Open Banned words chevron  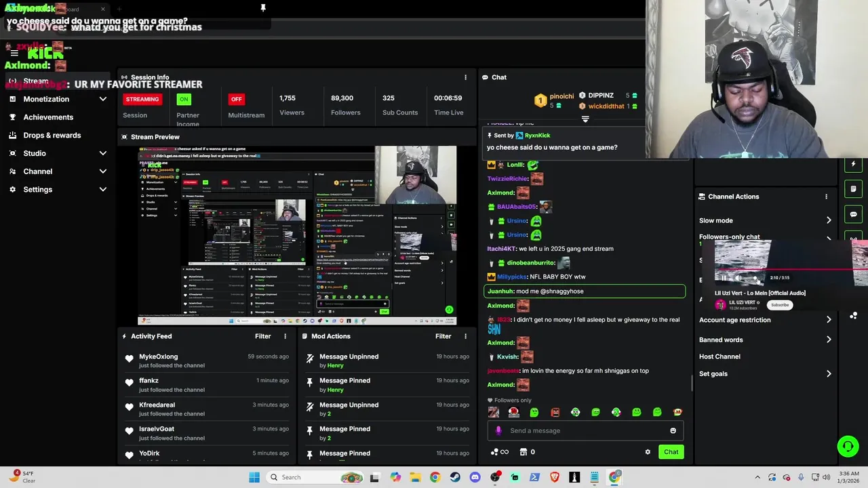click(x=829, y=340)
